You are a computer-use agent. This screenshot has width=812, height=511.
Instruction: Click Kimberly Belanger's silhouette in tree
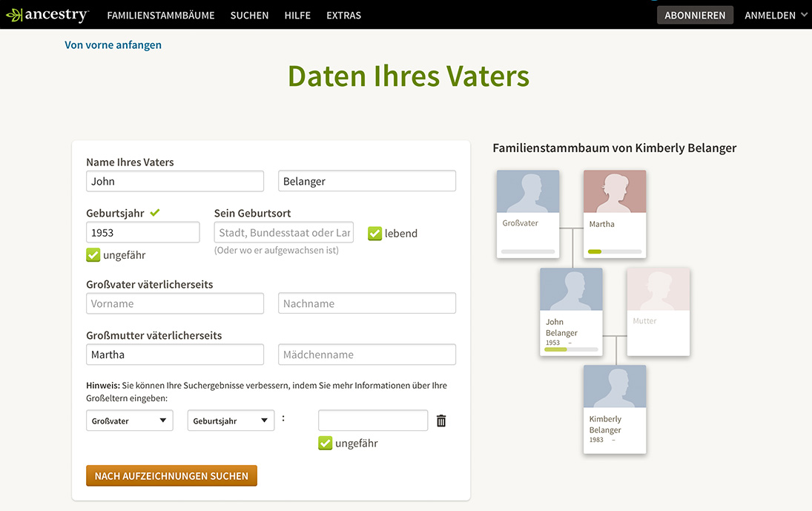(614, 386)
